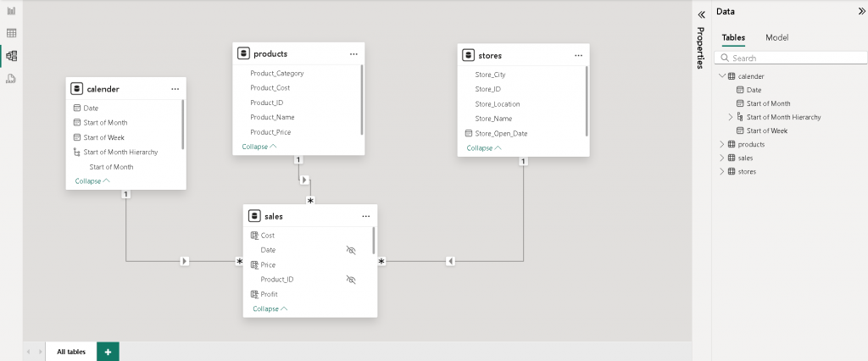Open sales table more options menu
The height and width of the screenshot is (361, 868).
(x=365, y=216)
